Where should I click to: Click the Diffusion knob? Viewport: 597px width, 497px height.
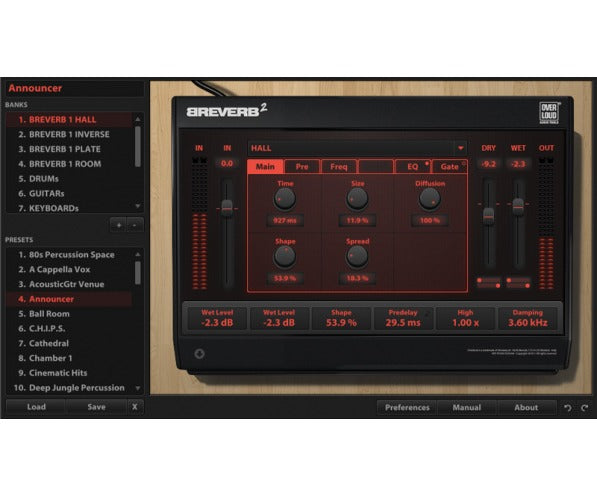pyautogui.click(x=430, y=199)
